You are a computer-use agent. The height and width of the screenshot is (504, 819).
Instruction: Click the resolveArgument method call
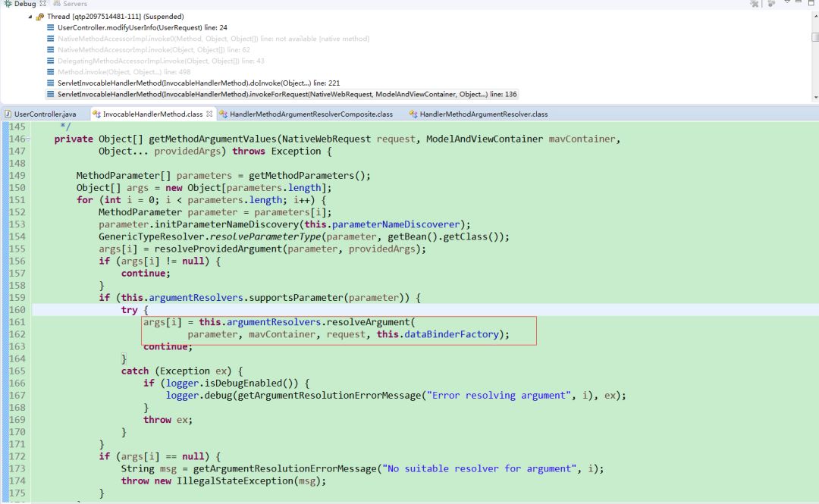[x=369, y=321]
